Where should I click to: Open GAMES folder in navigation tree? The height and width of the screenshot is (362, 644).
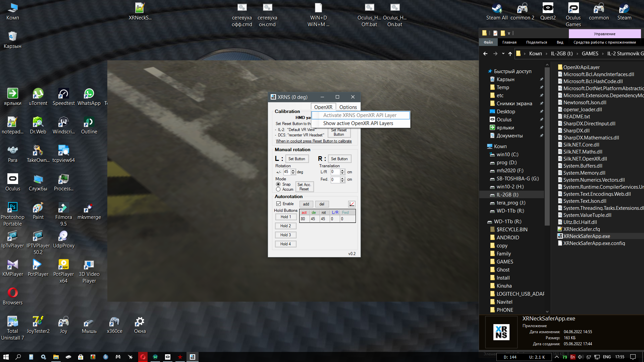[x=505, y=262]
